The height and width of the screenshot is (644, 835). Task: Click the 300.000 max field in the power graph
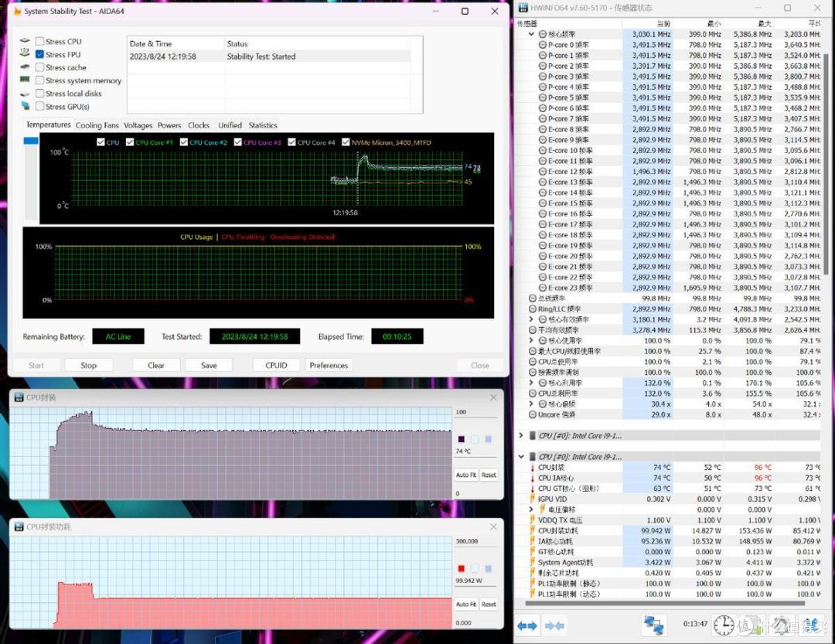[x=476, y=541]
